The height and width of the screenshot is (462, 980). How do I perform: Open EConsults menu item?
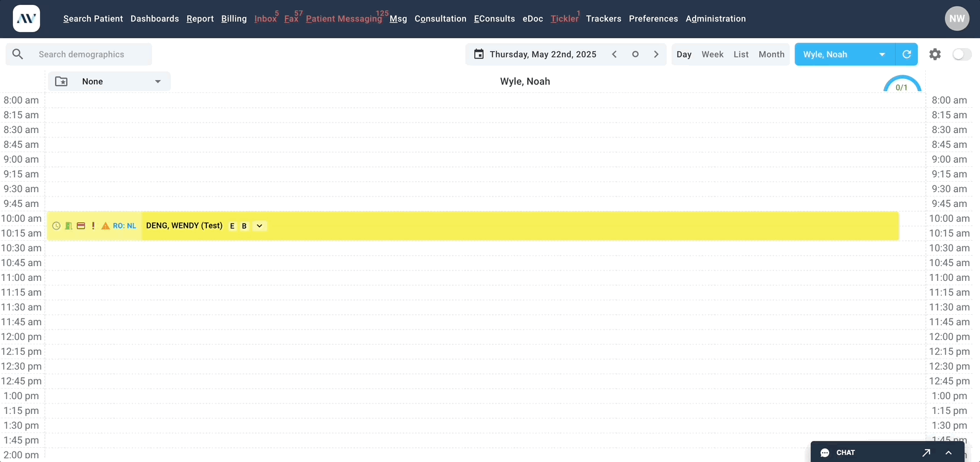point(494,18)
